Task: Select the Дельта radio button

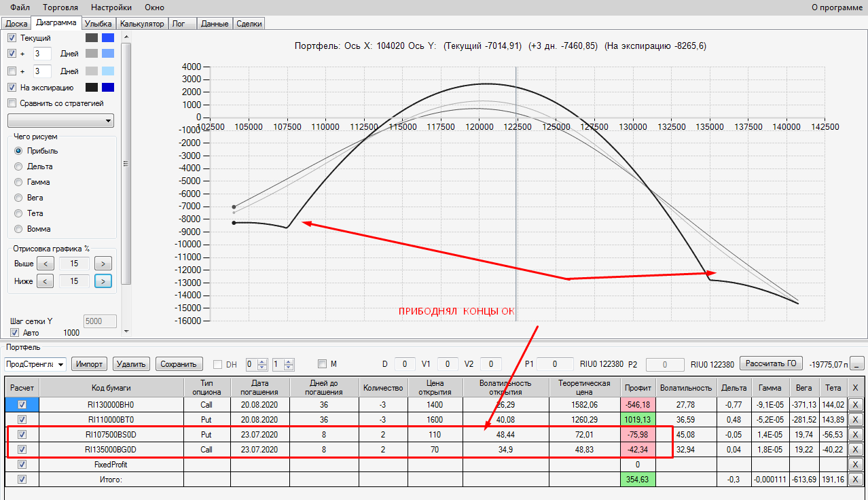Action: pos(18,166)
